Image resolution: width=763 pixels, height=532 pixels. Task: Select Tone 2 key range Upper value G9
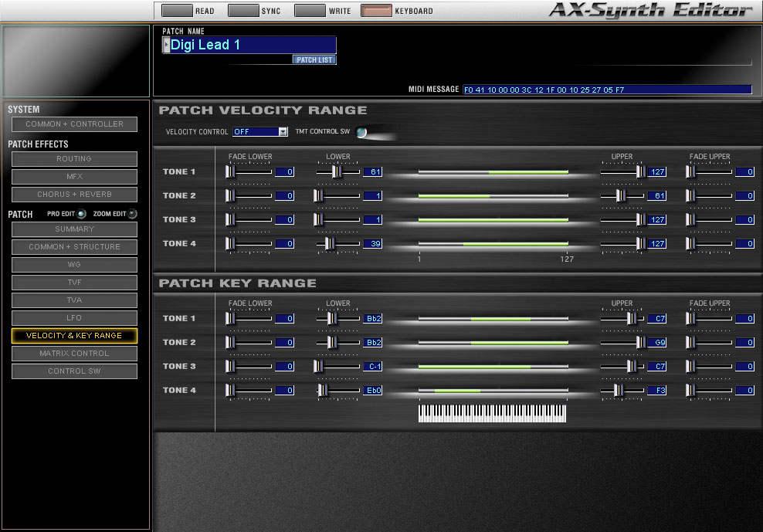657,342
